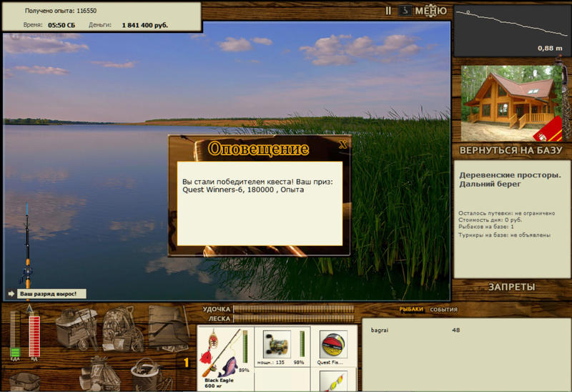The image size is (572, 392).
Task: Click the red ЯД level bar
Action: (34, 336)
